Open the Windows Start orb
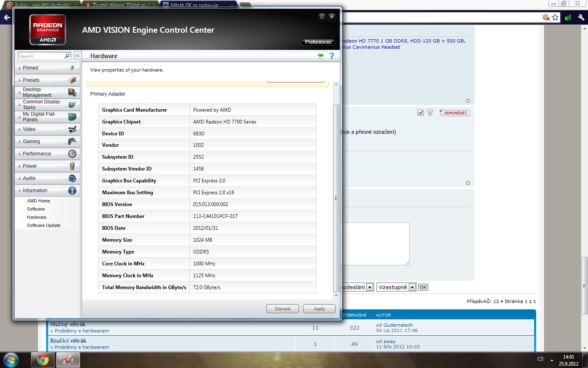 pyautogui.click(x=11, y=360)
